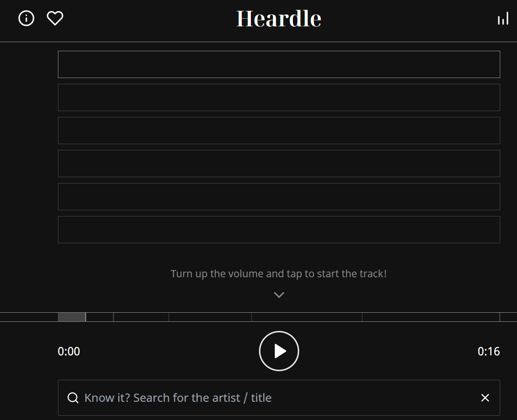Click the magnifying glass search icon
The image size is (517, 420).
[73, 397]
